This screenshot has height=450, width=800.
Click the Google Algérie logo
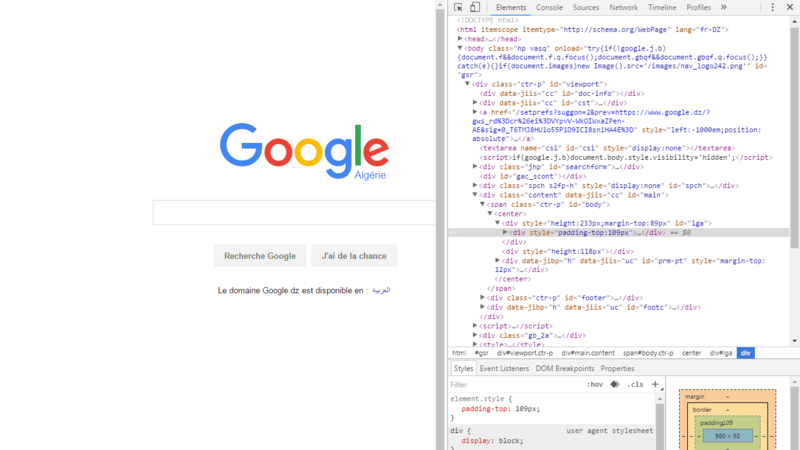(x=305, y=151)
